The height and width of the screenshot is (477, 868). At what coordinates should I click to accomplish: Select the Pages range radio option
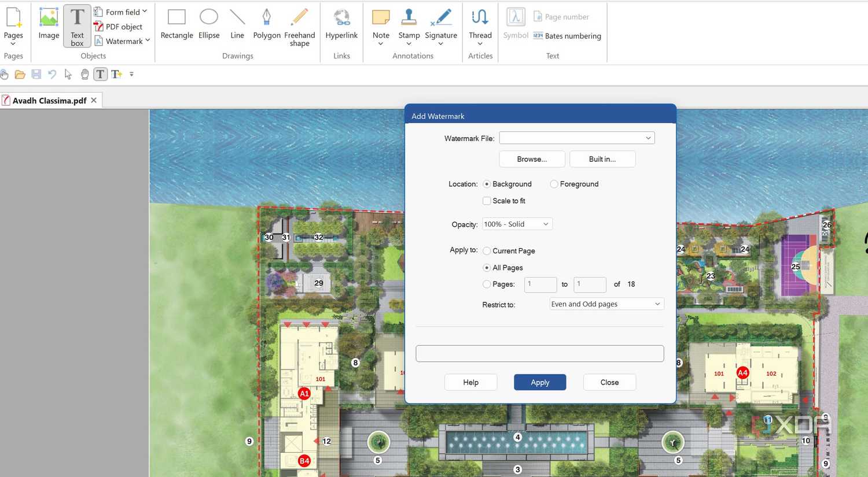(487, 284)
